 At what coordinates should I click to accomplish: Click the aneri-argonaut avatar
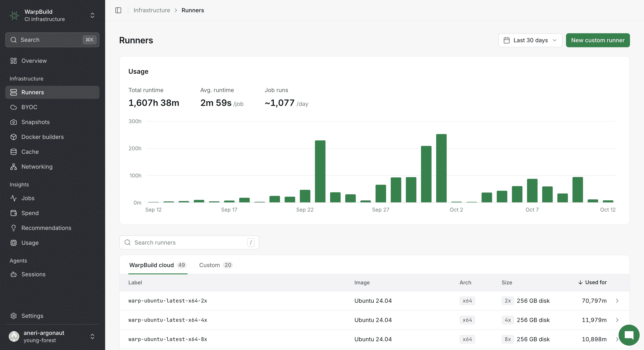14,336
